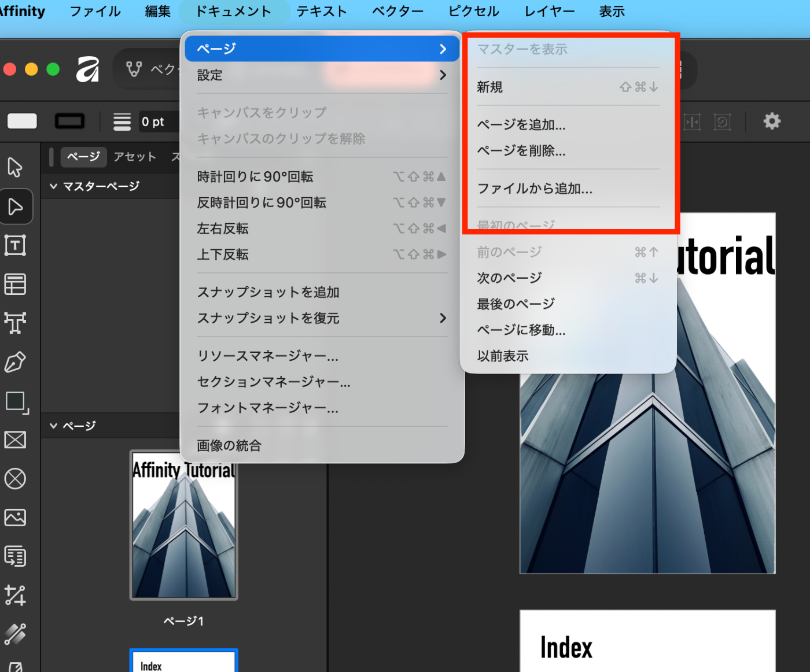Screen dimensions: 810x672
Task: Click the stroke style lines icon
Action: pyautogui.click(x=122, y=121)
